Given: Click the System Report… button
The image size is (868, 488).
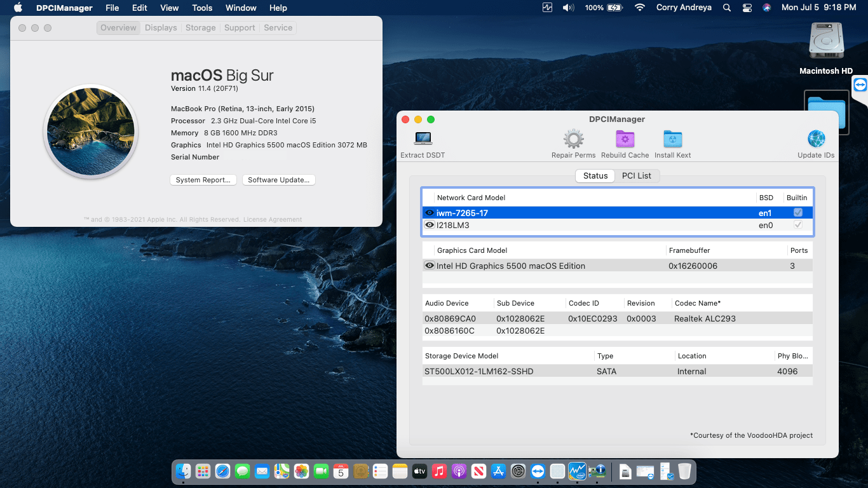Looking at the screenshot, I should tap(203, 180).
